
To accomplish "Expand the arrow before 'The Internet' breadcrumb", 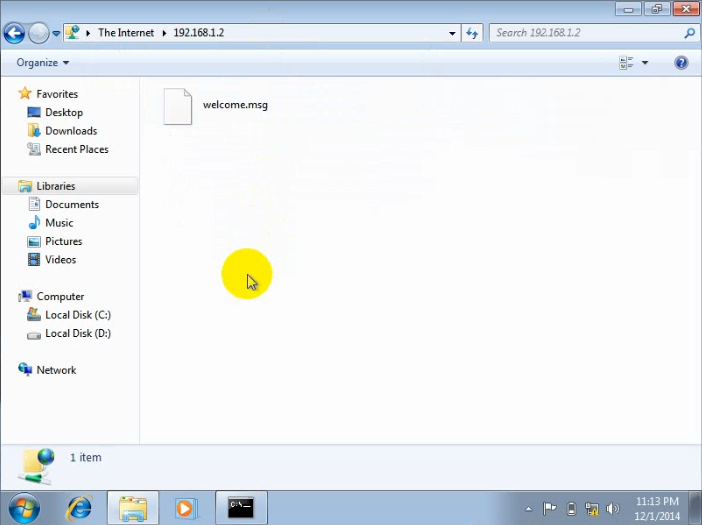I will click(x=88, y=33).
